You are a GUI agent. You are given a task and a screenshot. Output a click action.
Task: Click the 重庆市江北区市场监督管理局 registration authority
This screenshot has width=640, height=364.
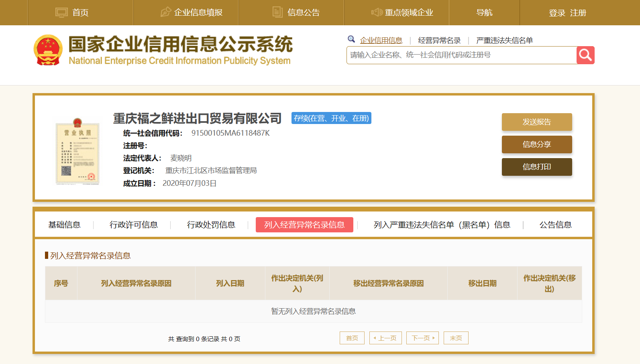(x=211, y=171)
